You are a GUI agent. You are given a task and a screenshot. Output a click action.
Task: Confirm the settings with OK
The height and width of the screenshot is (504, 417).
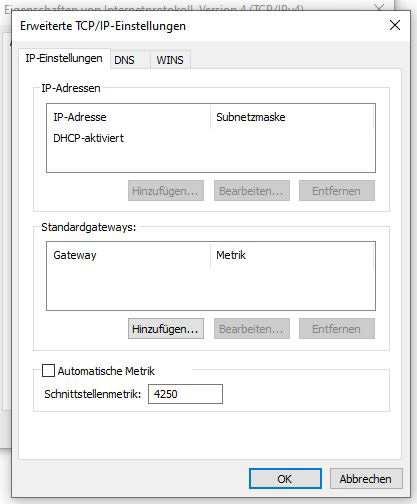pyautogui.click(x=285, y=479)
